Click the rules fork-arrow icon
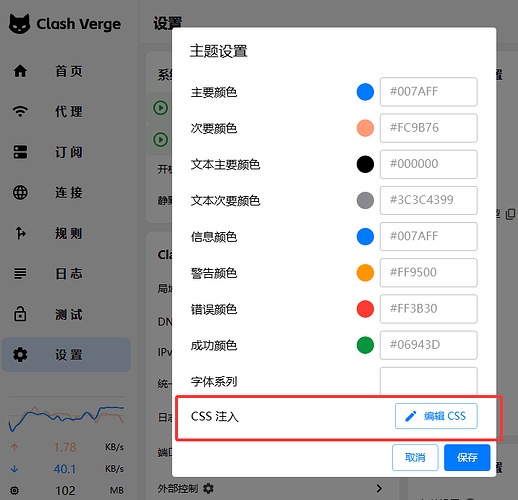This screenshot has width=518, height=500. [x=20, y=233]
